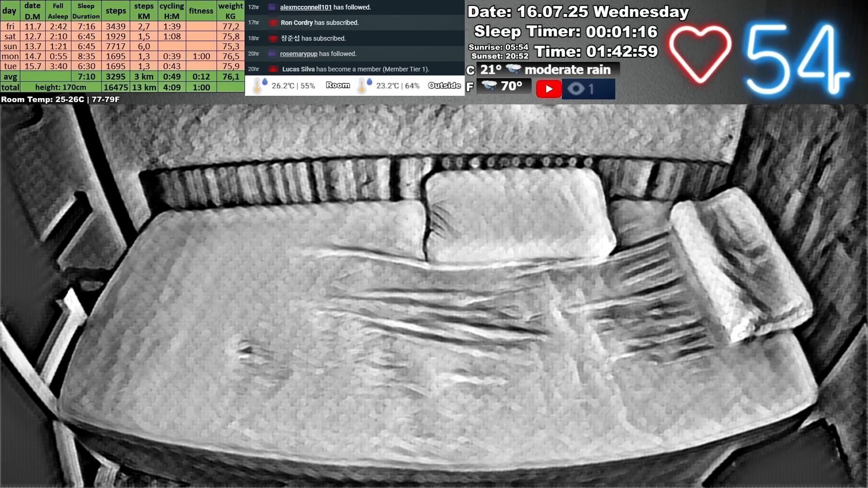868x488 pixels.
Task: Click the height: 170cm cell
Action: 61,88
